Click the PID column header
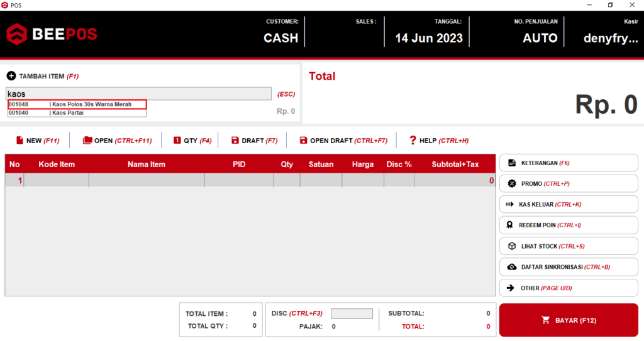The height and width of the screenshot is (341, 644). (239, 164)
